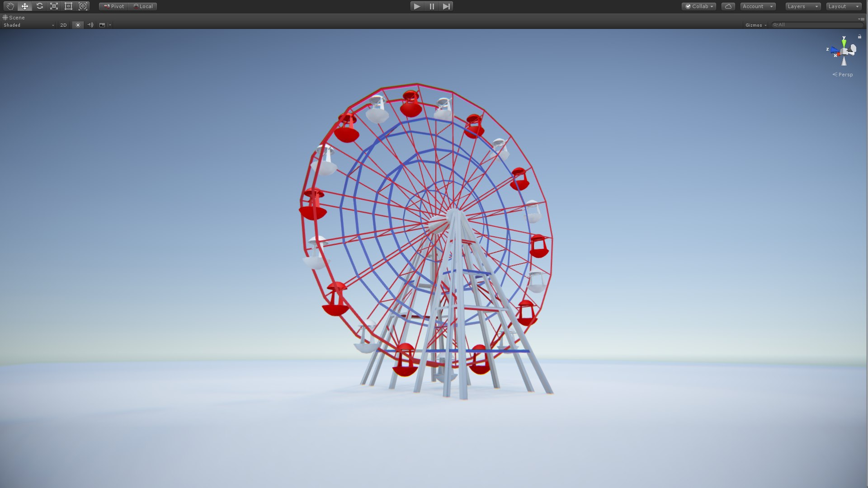This screenshot has height=488, width=868.
Task: Select the combined Transform tool
Action: click(x=83, y=6)
